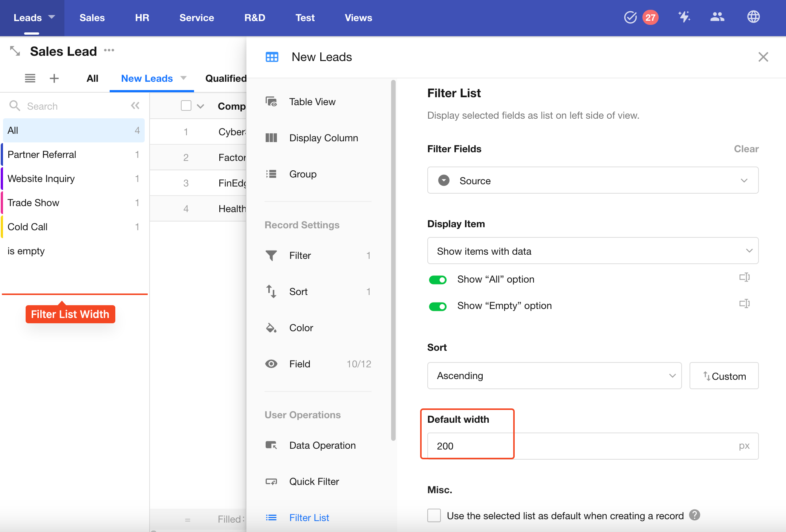Expand 'Show items with data' dropdown
786x532 pixels.
592,251
